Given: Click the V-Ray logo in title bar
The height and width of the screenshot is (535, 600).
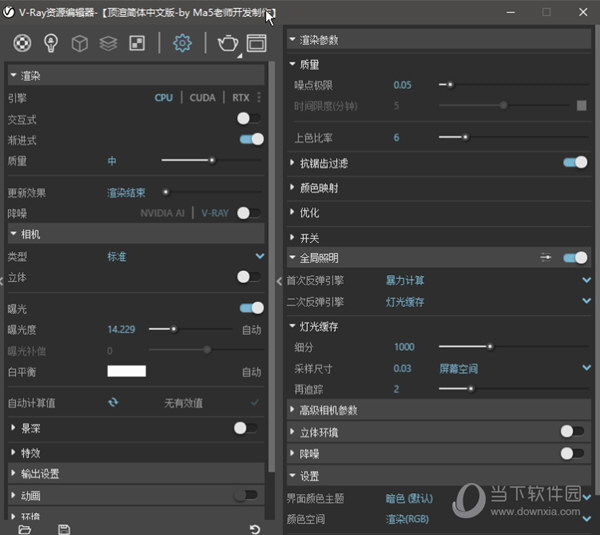Looking at the screenshot, I should (x=8, y=12).
